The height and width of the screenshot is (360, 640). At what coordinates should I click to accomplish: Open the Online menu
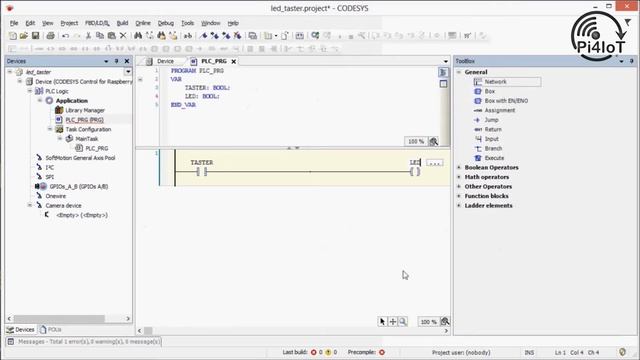pos(143,23)
